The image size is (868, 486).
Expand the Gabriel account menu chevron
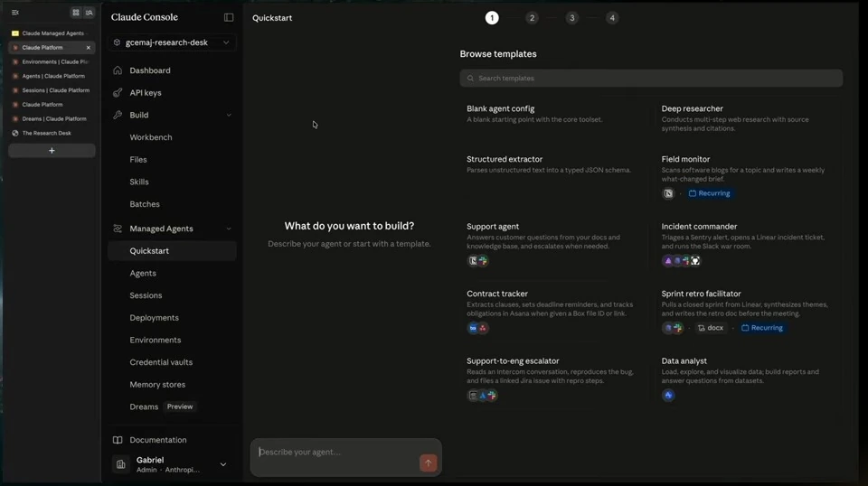tap(223, 464)
